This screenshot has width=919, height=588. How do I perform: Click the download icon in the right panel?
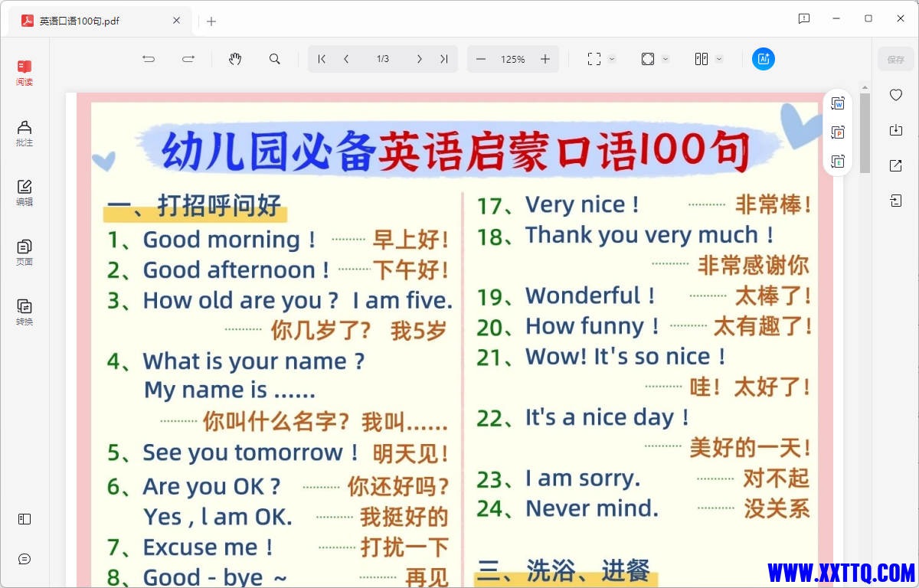(x=896, y=130)
